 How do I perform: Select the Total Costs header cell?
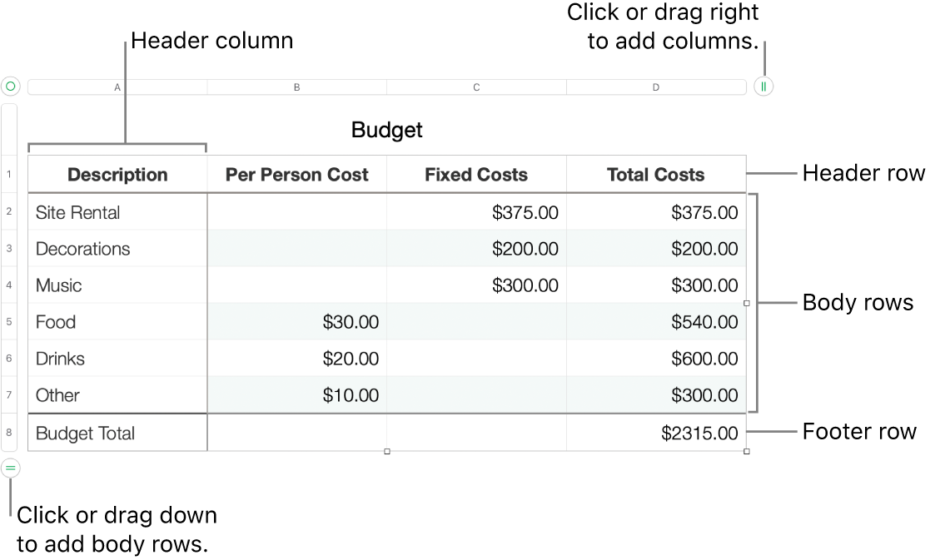(x=656, y=175)
